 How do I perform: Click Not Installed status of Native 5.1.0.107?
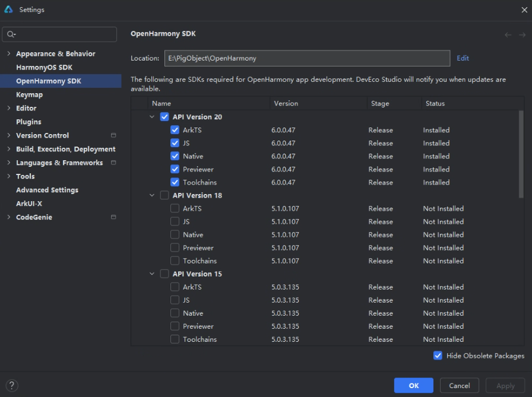click(443, 234)
